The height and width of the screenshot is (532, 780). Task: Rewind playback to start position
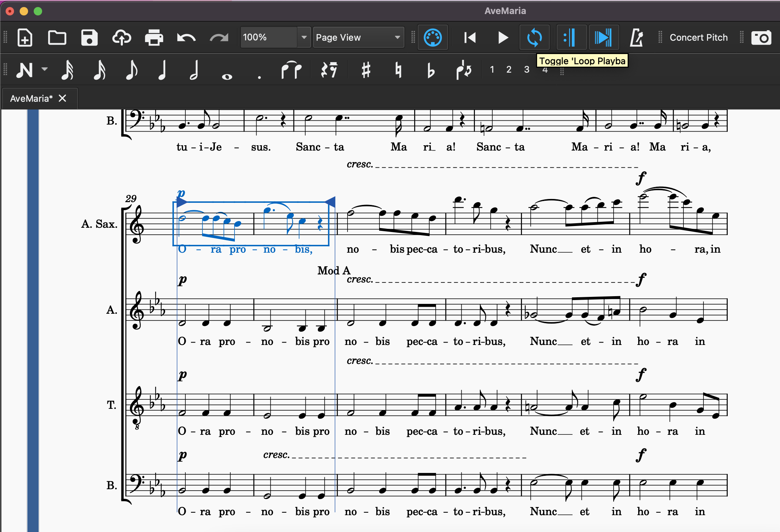(470, 38)
